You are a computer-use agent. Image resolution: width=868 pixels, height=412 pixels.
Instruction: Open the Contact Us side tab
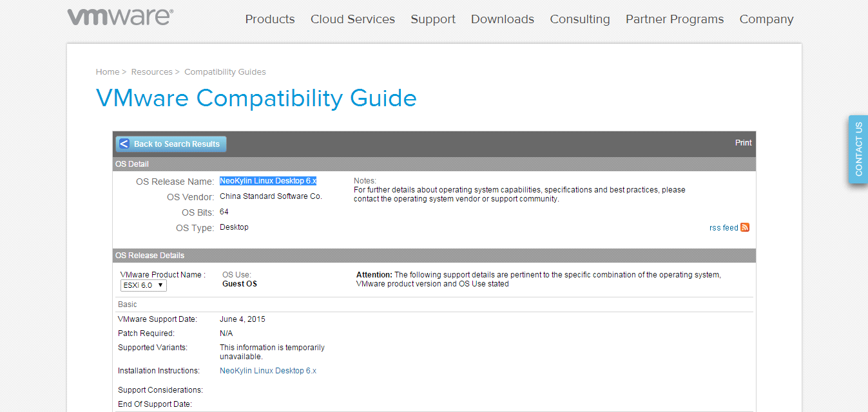pos(858,149)
